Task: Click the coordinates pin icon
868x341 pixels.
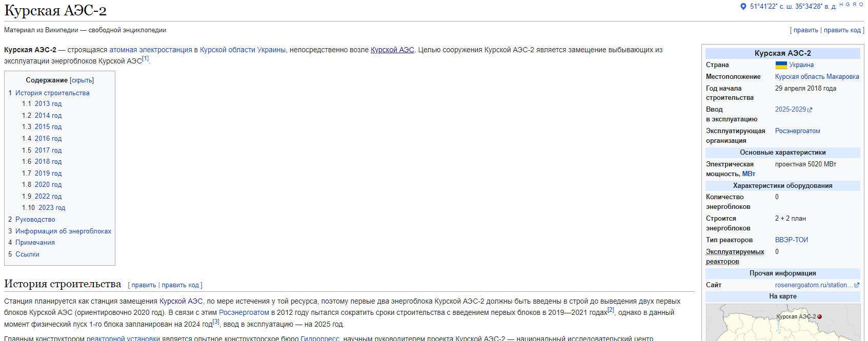Action: coord(743,7)
